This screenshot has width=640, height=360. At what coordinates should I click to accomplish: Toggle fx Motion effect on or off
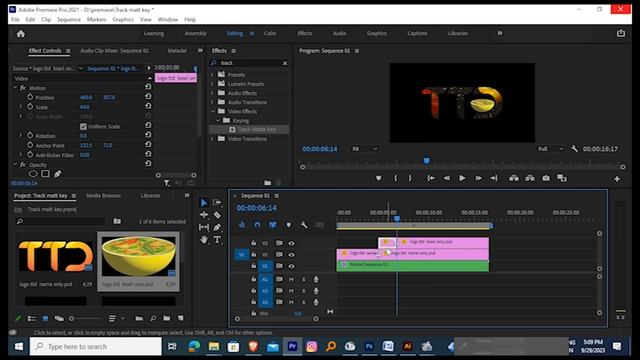[23, 88]
